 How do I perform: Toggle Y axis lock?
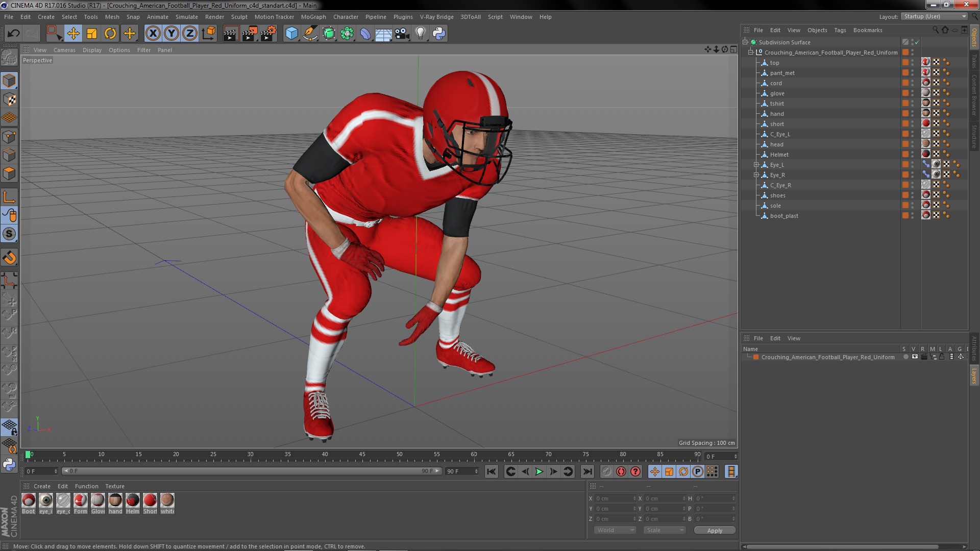pyautogui.click(x=171, y=34)
